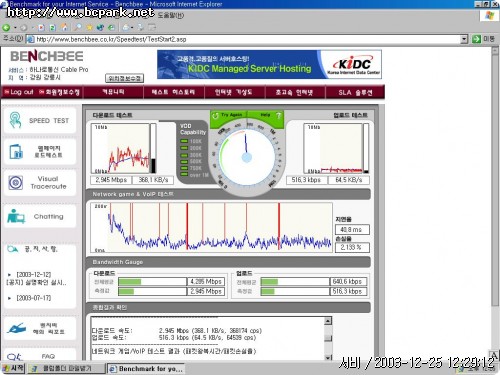Click the upload test graph
The image size is (500, 375).
coord(333,148)
